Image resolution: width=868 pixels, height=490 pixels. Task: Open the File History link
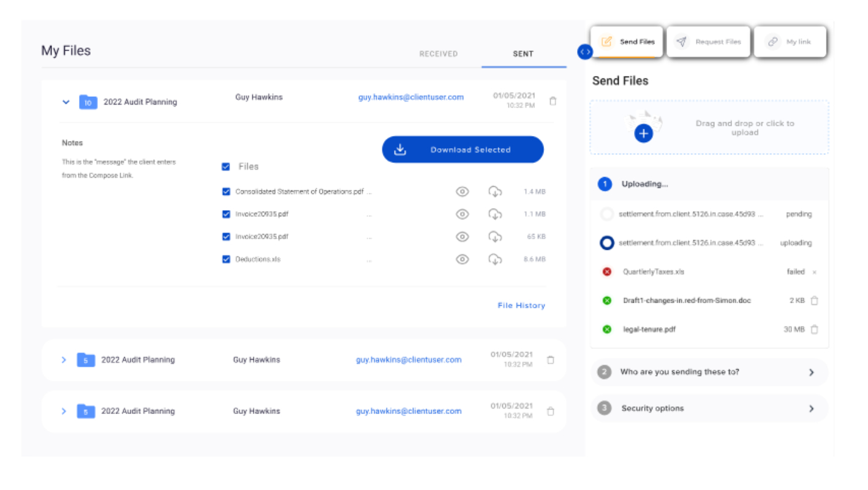(x=521, y=306)
